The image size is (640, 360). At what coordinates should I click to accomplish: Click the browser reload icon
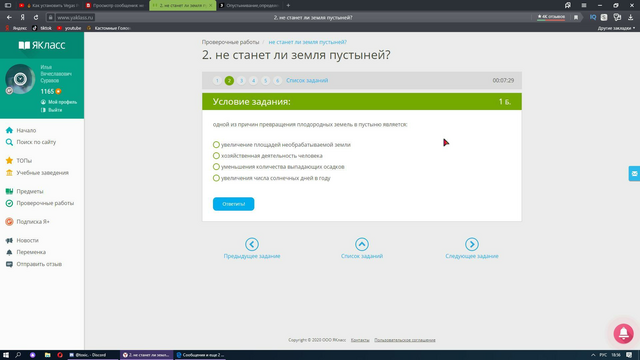[36, 18]
